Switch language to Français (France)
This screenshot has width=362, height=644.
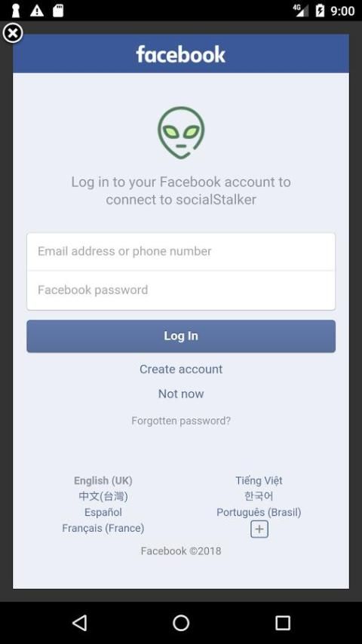click(x=103, y=528)
